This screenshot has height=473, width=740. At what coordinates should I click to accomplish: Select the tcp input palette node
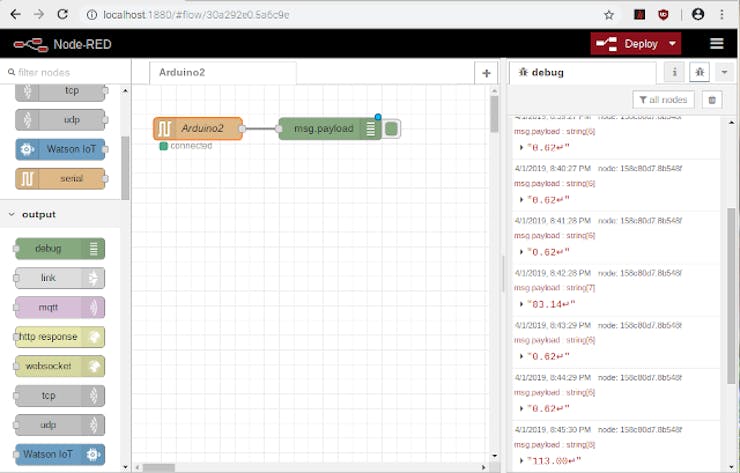60,91
